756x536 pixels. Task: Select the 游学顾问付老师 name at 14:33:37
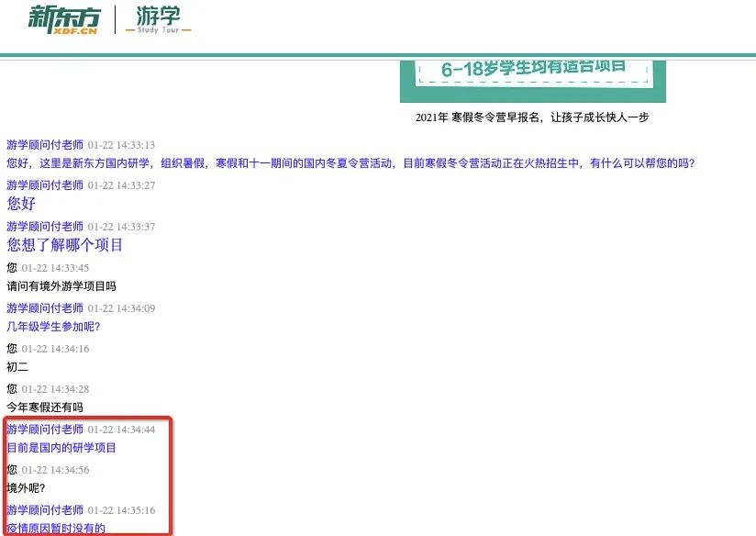[43, 225]
